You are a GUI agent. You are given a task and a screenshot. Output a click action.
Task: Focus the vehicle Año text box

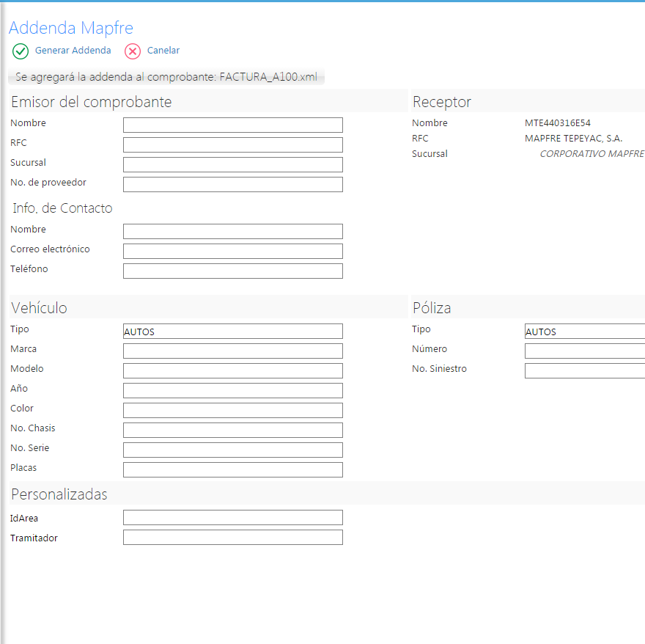tap(232, 391)
